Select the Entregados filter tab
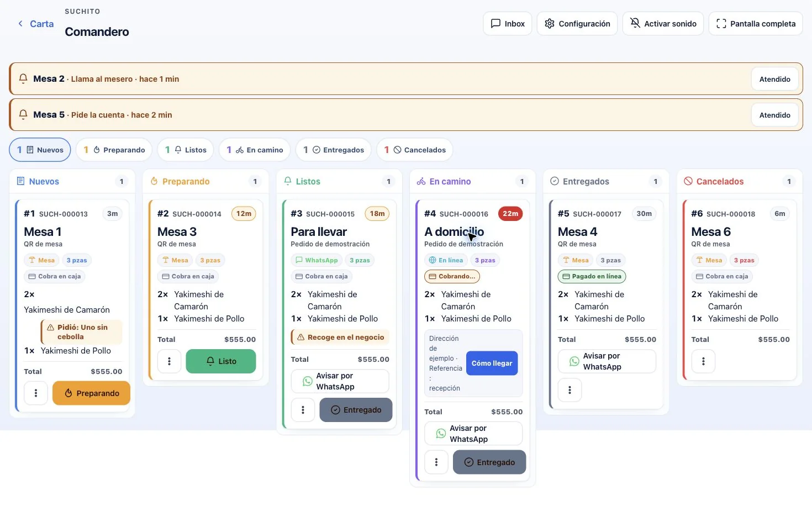812x527 pixels. coord(334,150)
